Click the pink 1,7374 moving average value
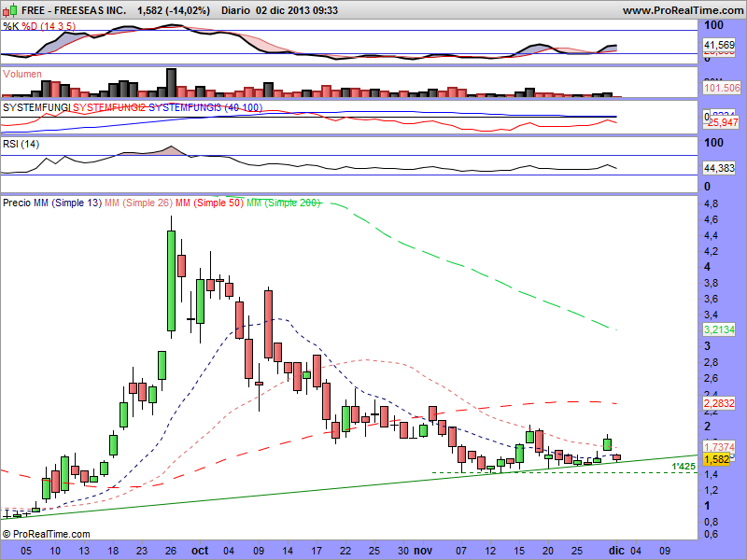Image resolution: width=747 pixels, height=560 pixels. tap(719, 447)
